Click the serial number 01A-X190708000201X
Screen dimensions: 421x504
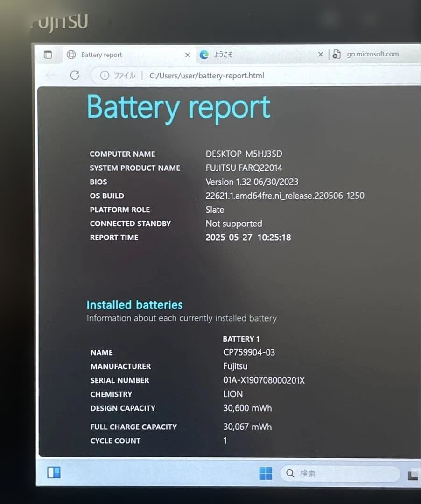pyautogui.click(x=264, y=380)
